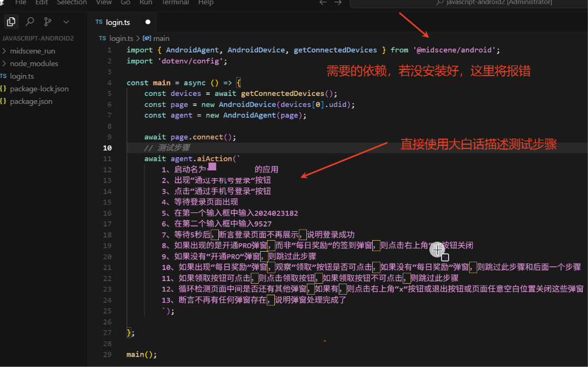Image resolution: width=588 pixels, height=367 pixels.
Task: Open the View menu
Action: [x=104, y=3]
